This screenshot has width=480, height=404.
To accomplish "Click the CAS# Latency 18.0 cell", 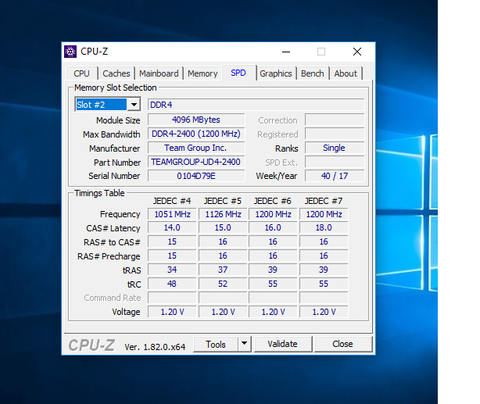I will 324,228.
